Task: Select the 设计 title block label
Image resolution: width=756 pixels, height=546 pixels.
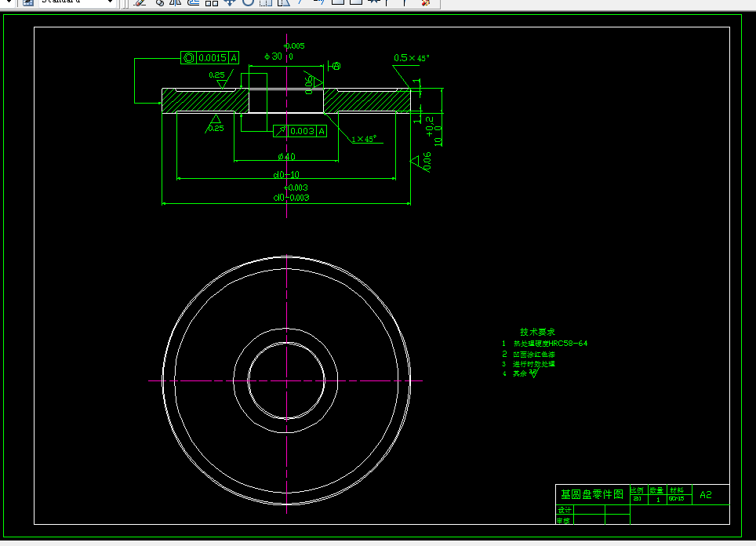Action: point(565,510)
